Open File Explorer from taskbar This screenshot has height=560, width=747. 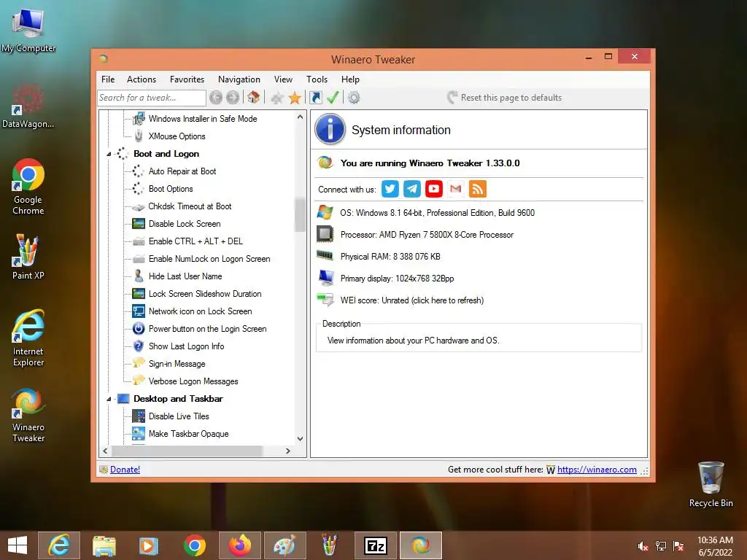pos(104,545)
